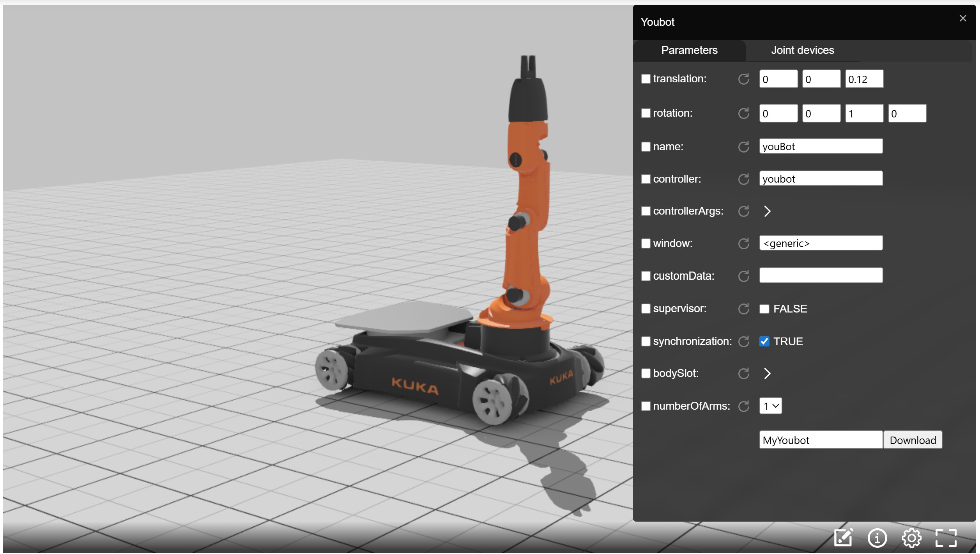Edit the rotation Z field showing 1
The image size is (980, 554).
864,114
